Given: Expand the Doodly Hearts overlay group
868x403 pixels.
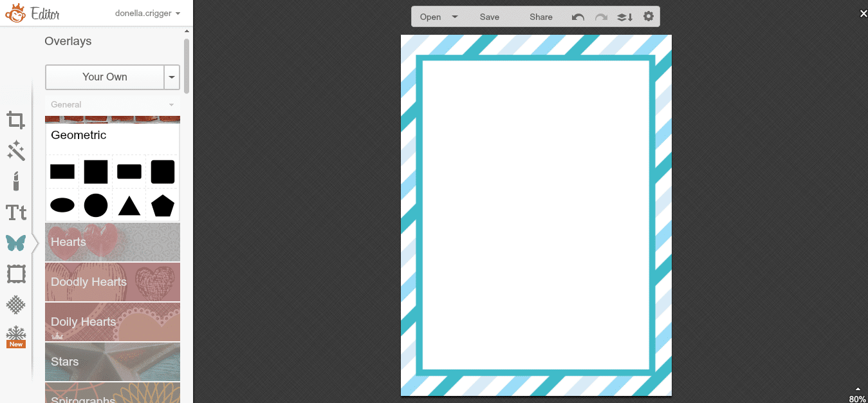Looking at the screenshot, I should (x=113, y=282).
